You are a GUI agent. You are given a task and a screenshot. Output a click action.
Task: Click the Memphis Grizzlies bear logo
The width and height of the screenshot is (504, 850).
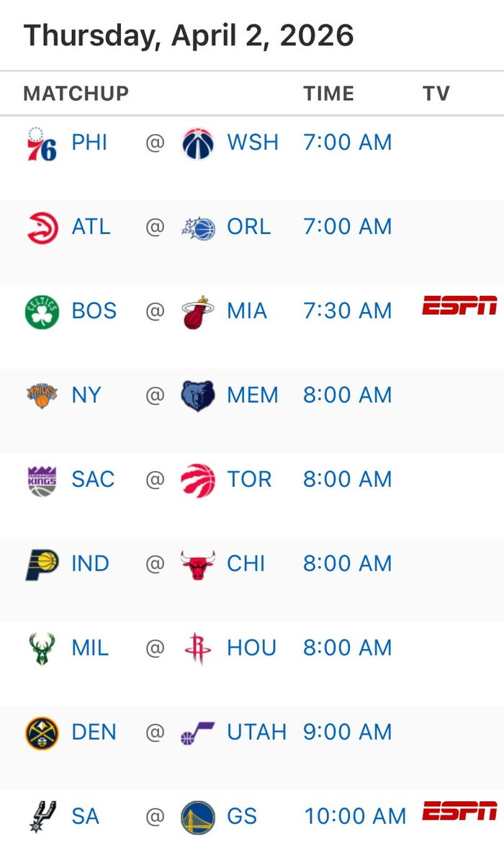point(197,395)
